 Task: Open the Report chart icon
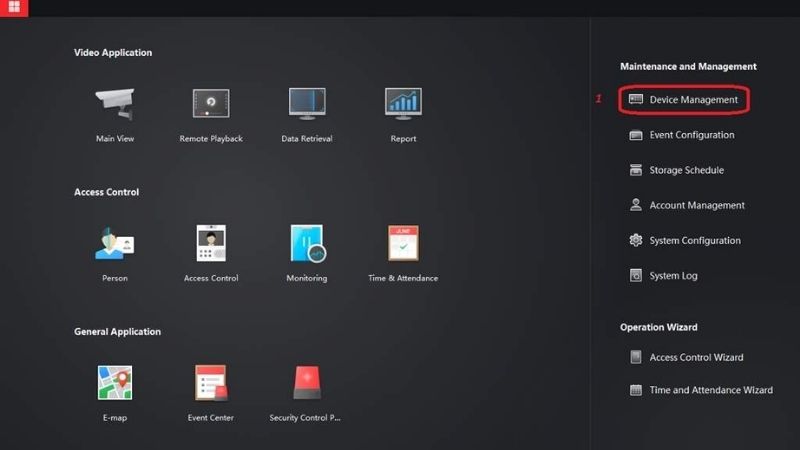pyautogui.click(x=403, y=104)
